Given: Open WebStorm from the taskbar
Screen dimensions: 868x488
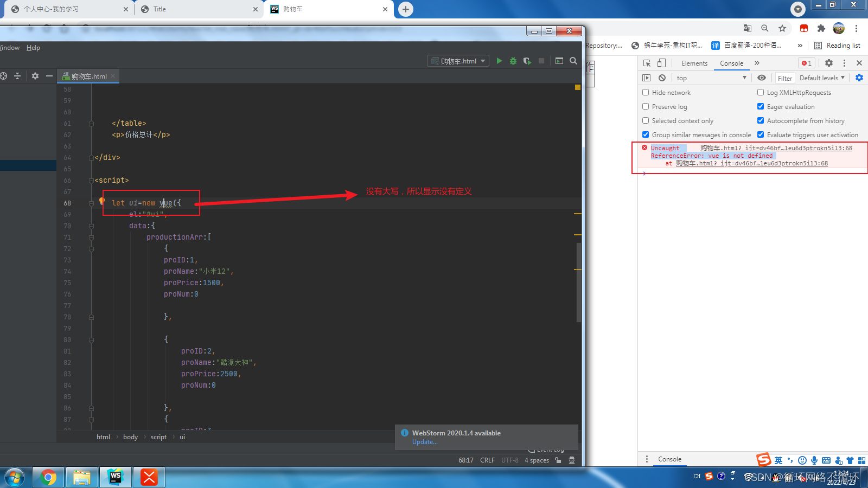Looking at the screenshot, I should [x=116, y=477].
